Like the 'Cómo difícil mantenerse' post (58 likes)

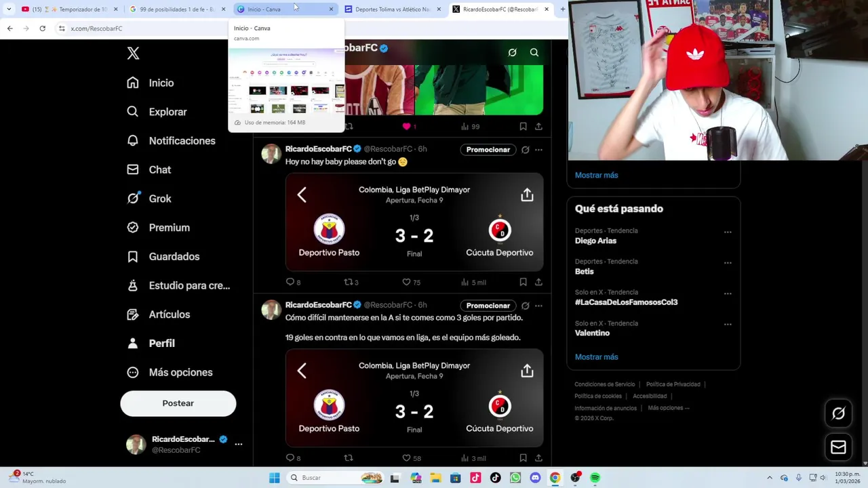(406, 458)
